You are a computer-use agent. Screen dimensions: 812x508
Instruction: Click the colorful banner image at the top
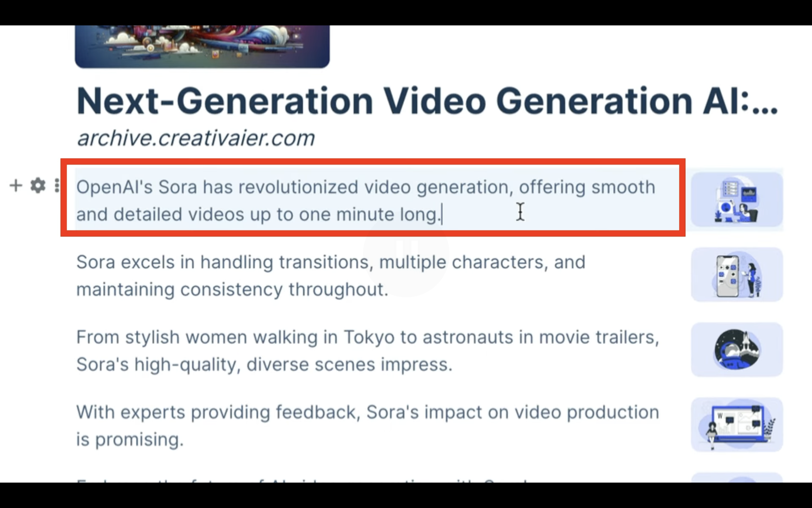point(202,46)
